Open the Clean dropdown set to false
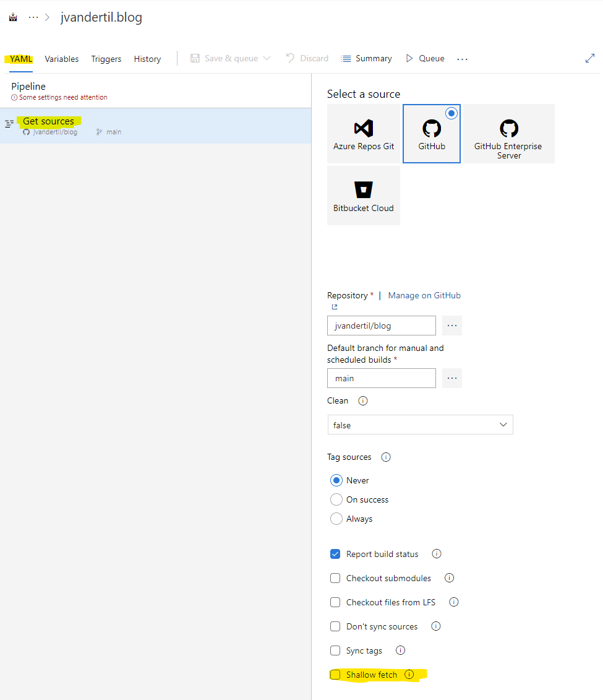The height and width of the screenshot is (700, 603). point(420,425)
